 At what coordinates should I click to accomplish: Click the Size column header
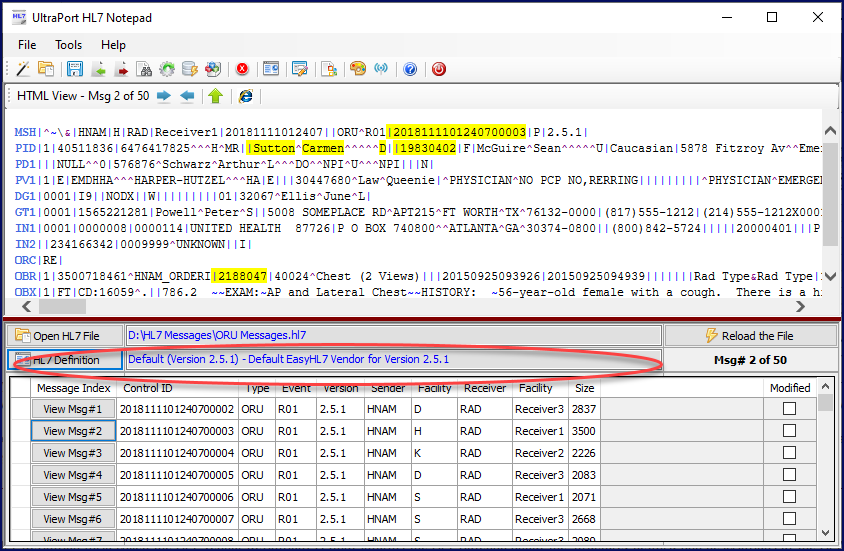coord(585,388)
